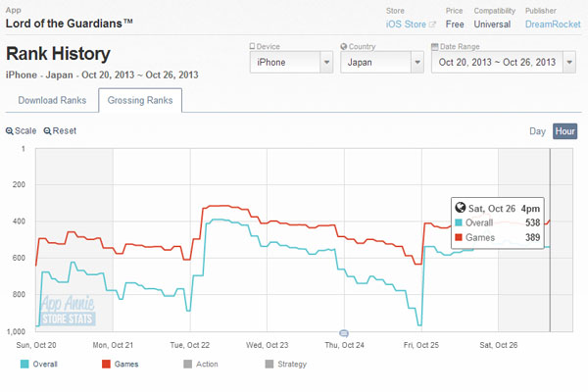
Task: Click the external link icon beside iOS Store
Action: click(432, 24)
